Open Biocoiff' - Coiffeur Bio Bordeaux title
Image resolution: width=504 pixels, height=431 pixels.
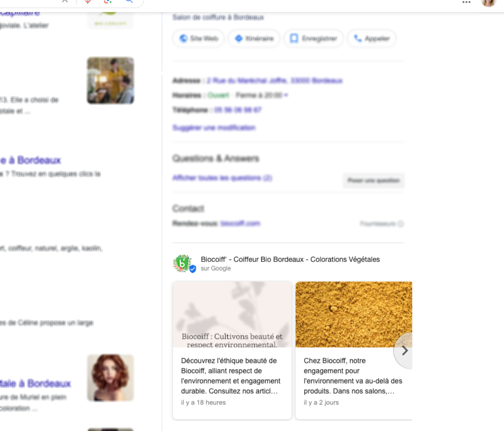(290, 259)
